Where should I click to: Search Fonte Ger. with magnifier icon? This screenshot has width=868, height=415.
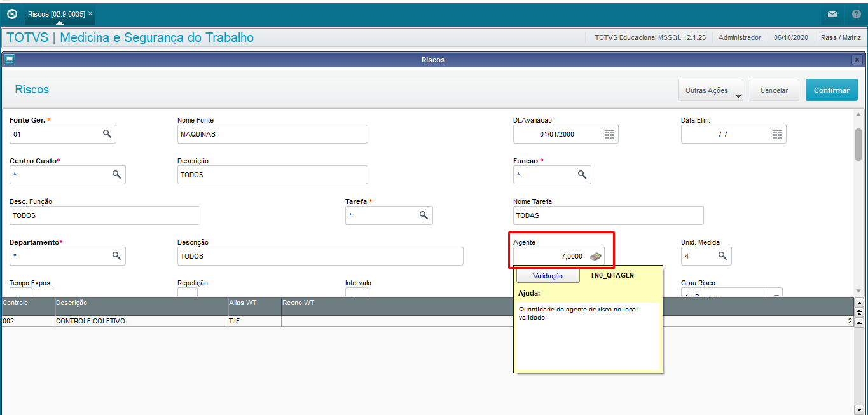(107, 134)
